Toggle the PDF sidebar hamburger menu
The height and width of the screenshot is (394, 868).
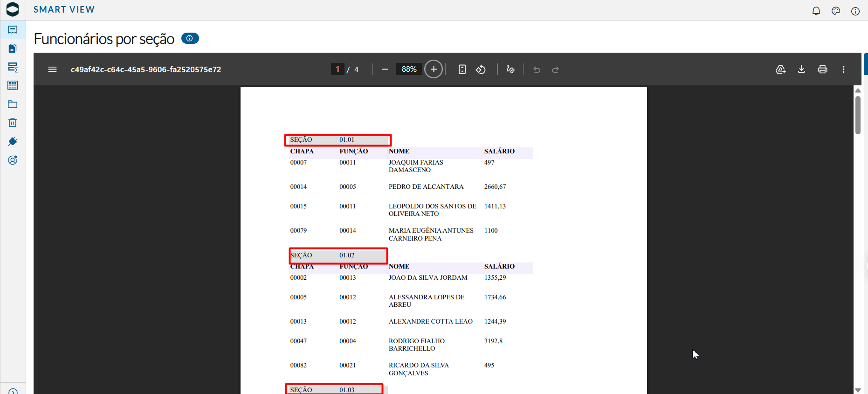tap(52, 69)
